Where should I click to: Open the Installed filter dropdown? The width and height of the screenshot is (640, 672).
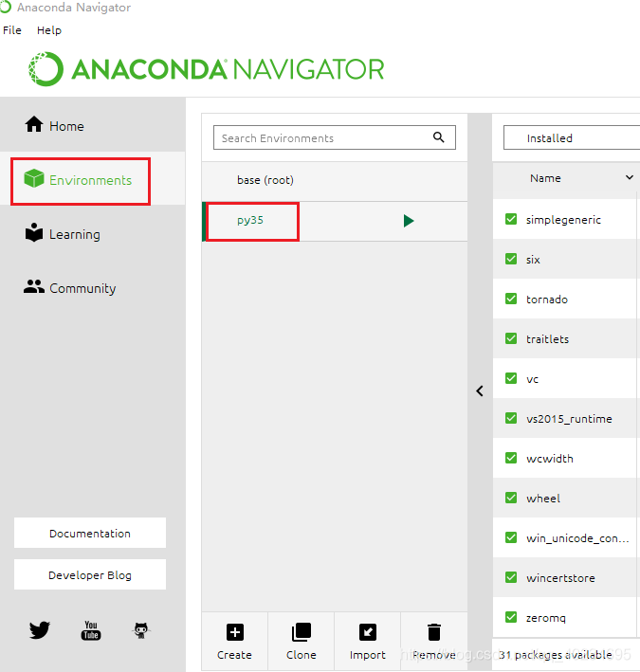(x=572, y=137)
